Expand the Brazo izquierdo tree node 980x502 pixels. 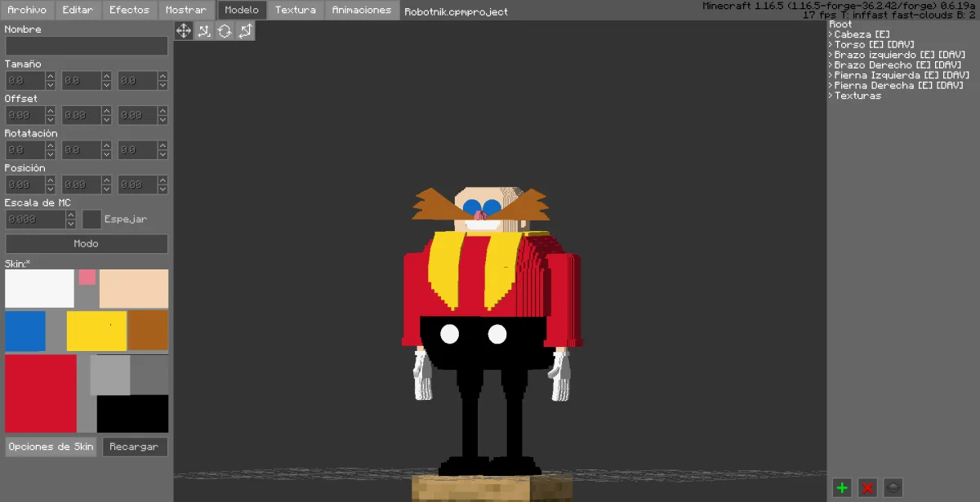(x=831, y=56)
